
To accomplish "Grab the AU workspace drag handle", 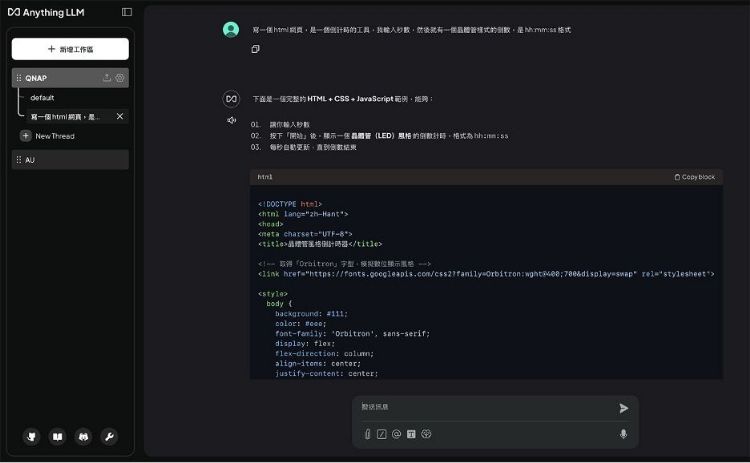I will click(x=19, y=160).
